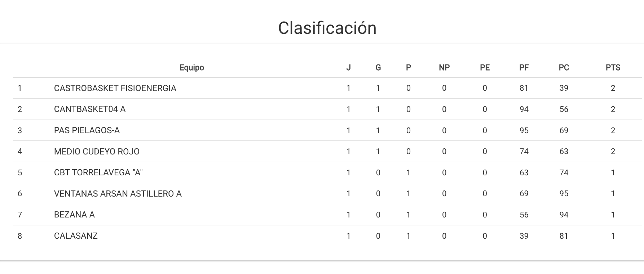Click the 81 points-for value of CASTROBASKET

coord(524,88)
